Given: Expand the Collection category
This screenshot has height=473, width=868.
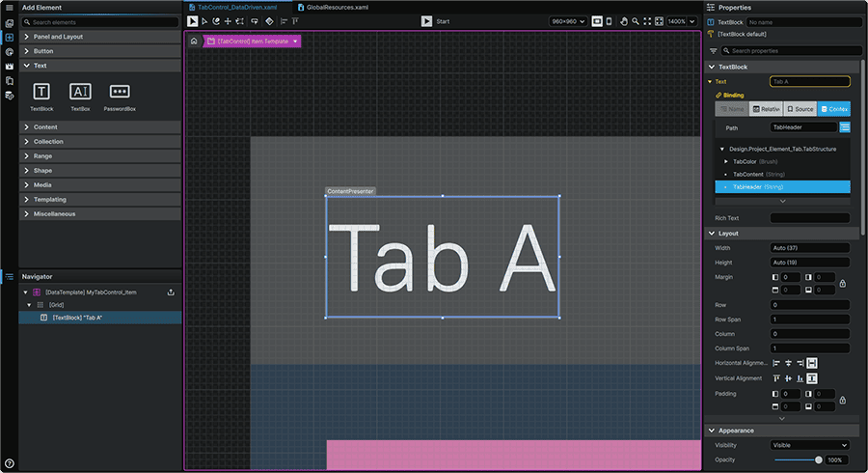Looking at the screenshot, I should click(100, 141).
